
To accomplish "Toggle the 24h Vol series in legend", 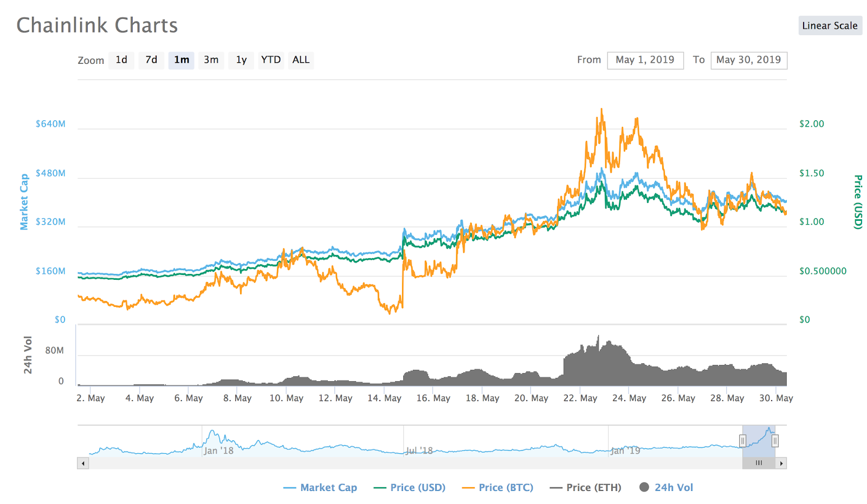I will [x=666, y=488].
